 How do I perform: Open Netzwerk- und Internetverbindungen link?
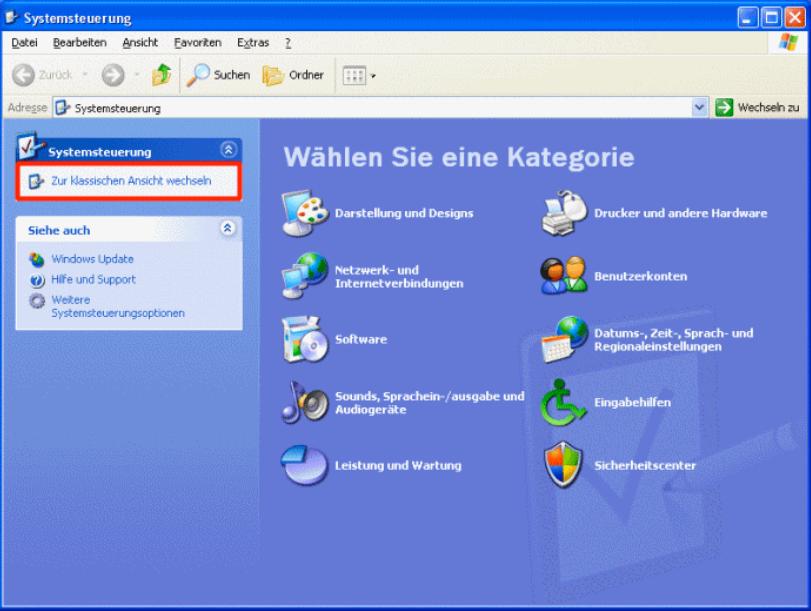(x=399, y=277)
